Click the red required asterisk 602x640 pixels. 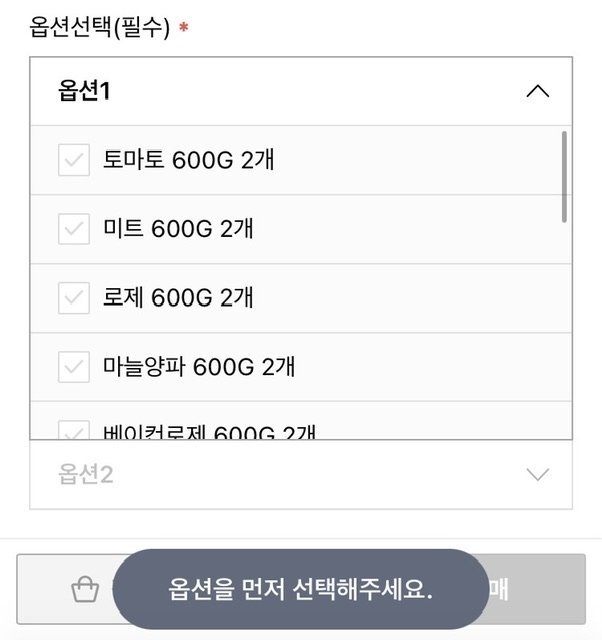click(184, 27)
